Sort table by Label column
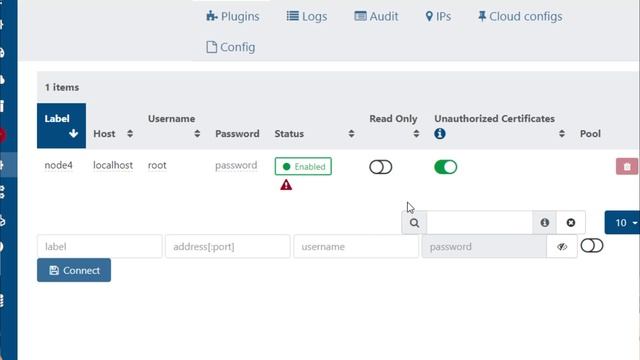Screen dimensions: 640x360 coord(61,126)
